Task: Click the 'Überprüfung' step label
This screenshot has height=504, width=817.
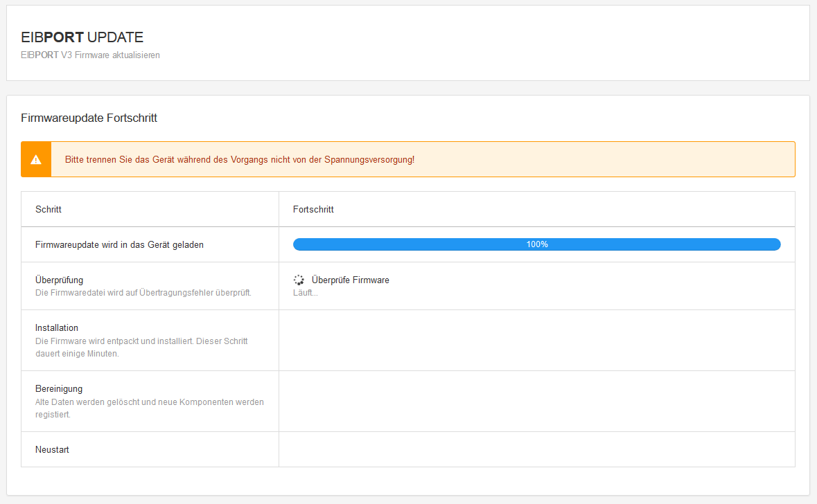Action: tap(60, 280)
